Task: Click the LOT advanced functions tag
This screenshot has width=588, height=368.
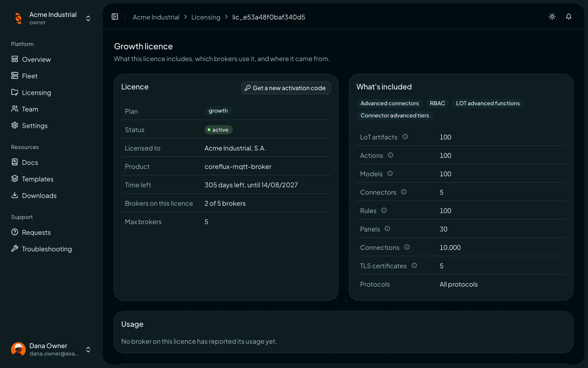Action: pos(488,103)
